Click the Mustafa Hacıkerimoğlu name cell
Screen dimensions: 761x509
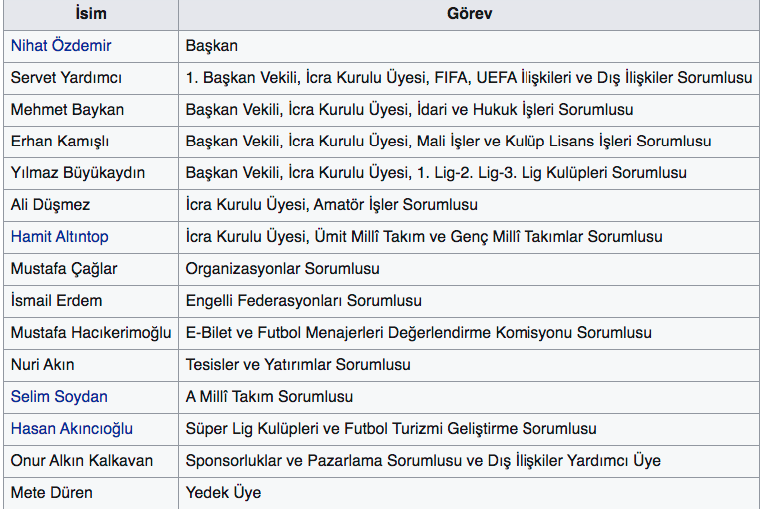[x=91, y=333]
